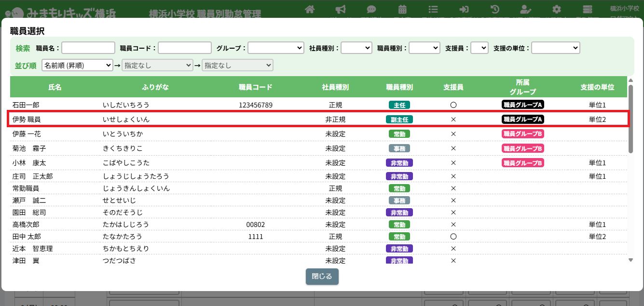The height and width of the screenshot is (306, 644).
Task: Open the settings gear icon in the header
Action: pyautogui.click(x=557, y=10)
